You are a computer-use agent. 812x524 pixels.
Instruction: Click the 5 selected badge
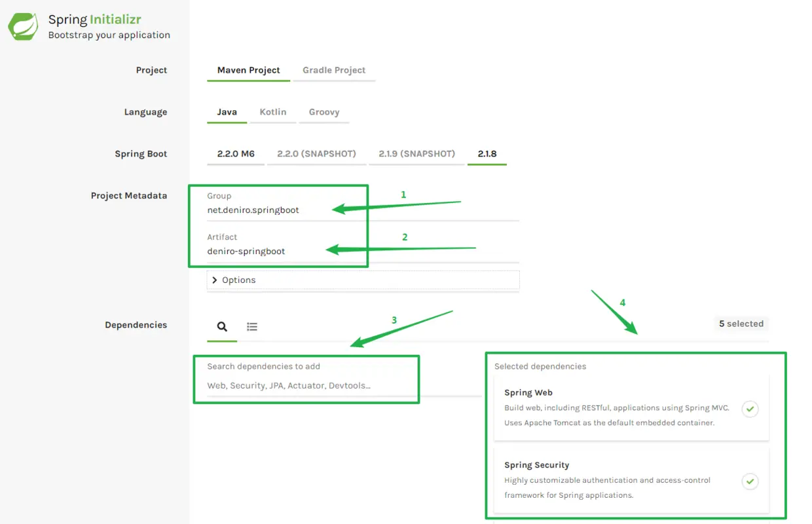point(741,324)
